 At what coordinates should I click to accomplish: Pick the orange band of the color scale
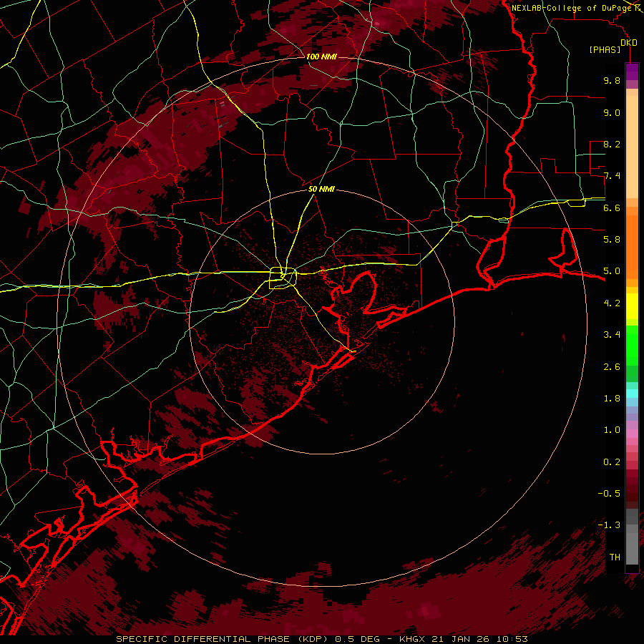point(632,246)
